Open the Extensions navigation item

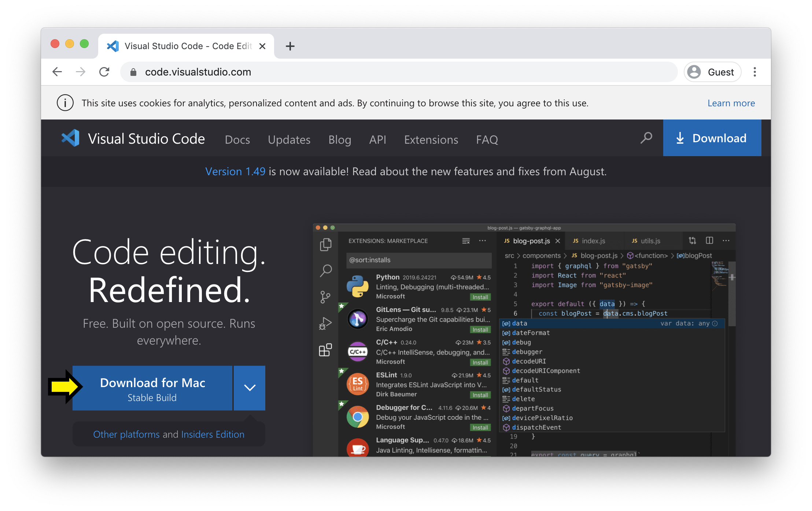coord(431,140)
